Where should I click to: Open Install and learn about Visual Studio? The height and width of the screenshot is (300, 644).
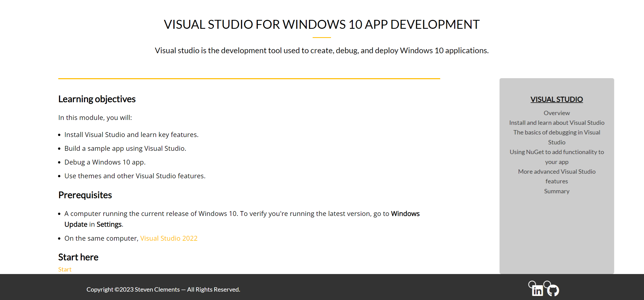pyautogui.click(x=557, y=122)
